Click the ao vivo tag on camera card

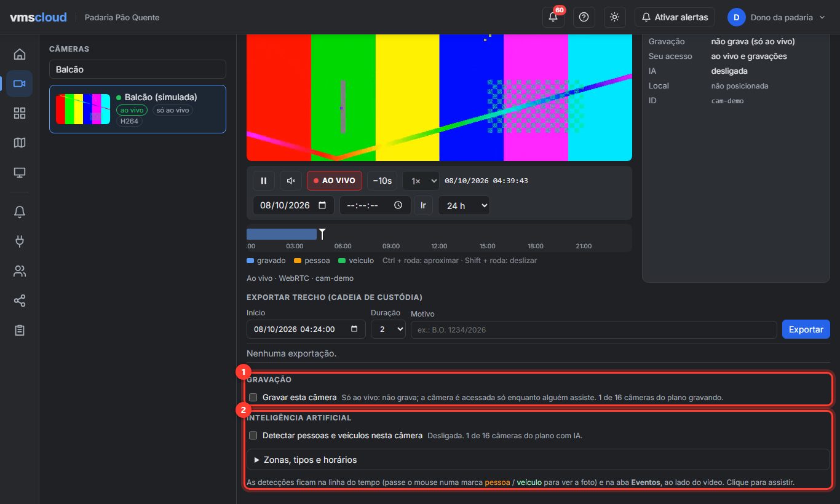132,110
